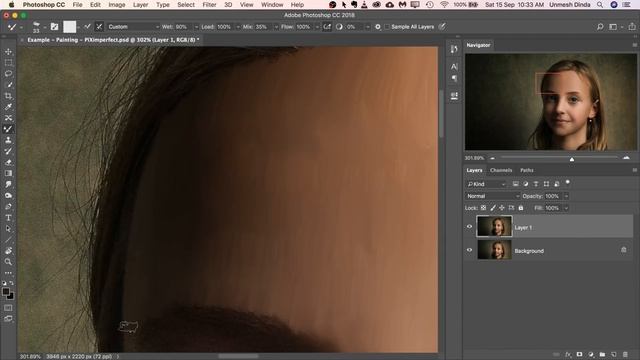Create new layer icon
Image resolution: width=640 pixels, height=360 pixels.
click(614, 354)
